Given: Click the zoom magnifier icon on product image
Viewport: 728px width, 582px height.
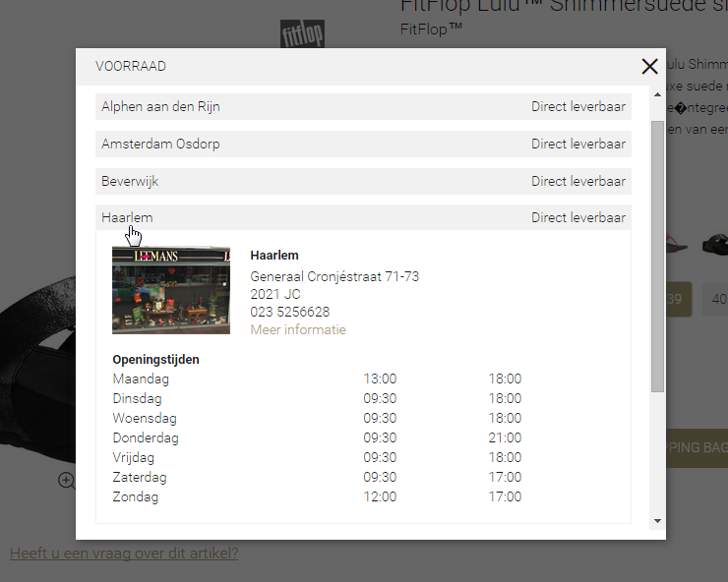Looking at the screenshot, I should [x=66, y=481].
